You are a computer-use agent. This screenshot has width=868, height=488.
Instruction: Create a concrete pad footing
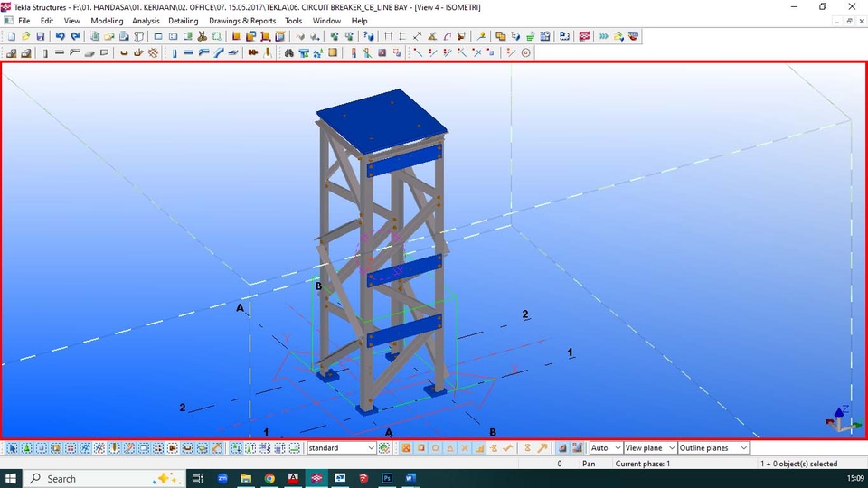coord(11,53)
